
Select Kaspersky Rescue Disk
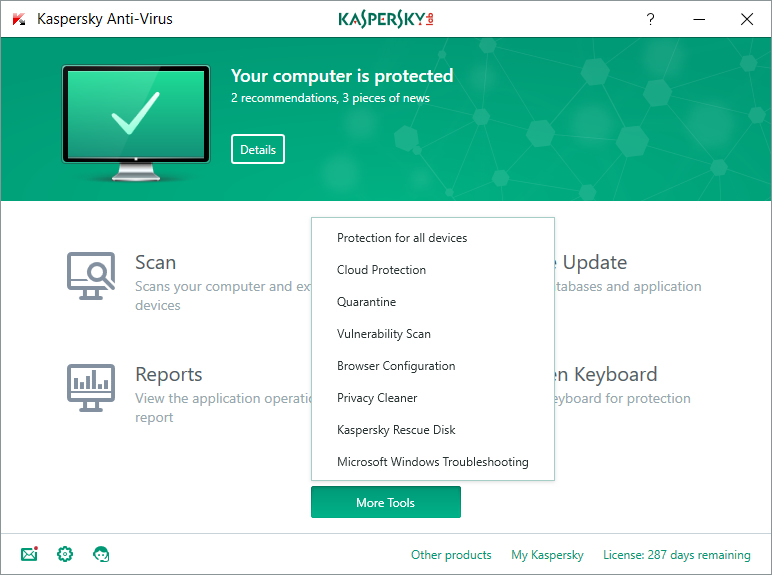pos(396,430)
